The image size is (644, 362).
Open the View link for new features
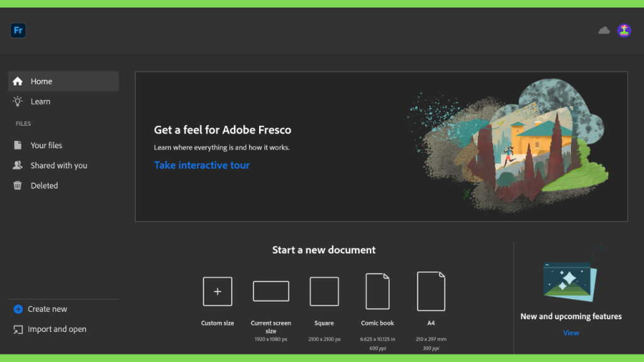pyautogui.click(x=571, y=333)
